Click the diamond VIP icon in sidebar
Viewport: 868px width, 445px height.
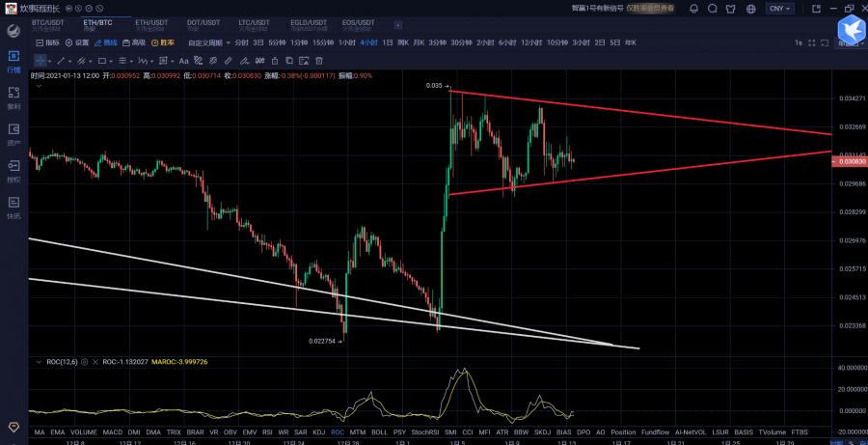click(x=14, y=428)
